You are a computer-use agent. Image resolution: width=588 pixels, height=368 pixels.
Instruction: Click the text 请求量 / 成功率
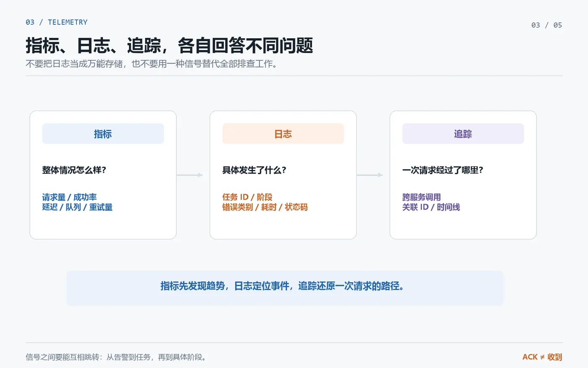pyautogui.click(x=69, y=197)
